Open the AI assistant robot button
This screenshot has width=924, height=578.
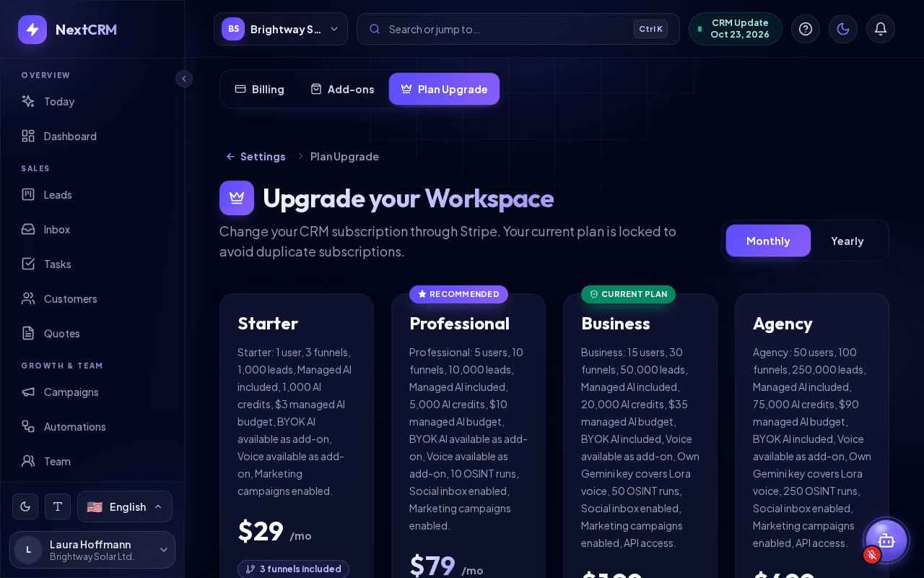(886, 540)
